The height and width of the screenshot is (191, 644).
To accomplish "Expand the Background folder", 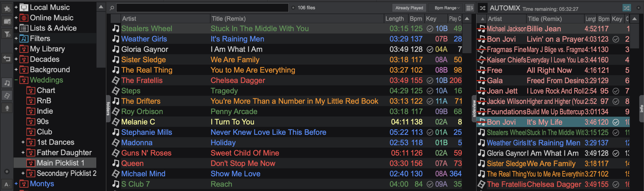I will [x=16, y=70].
